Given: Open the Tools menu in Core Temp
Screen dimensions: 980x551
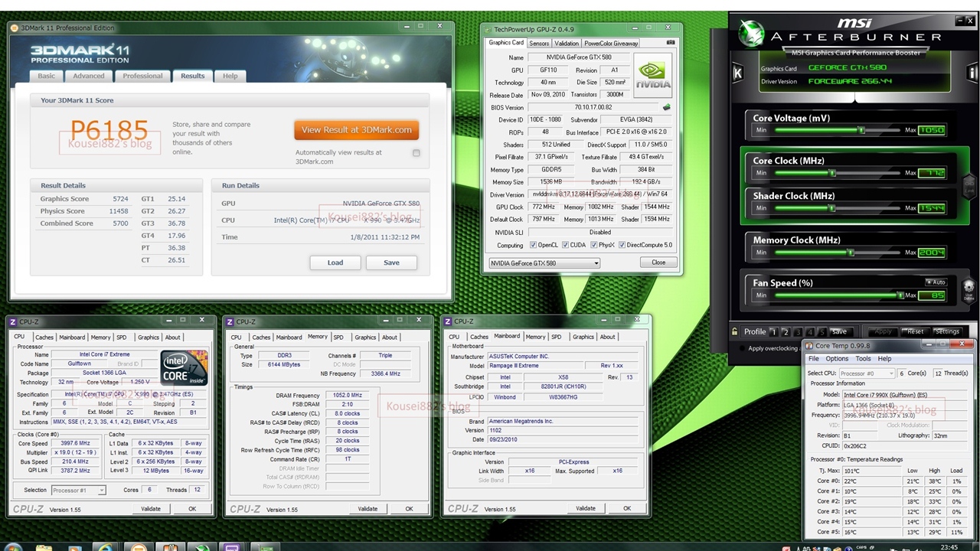Looking at the screenshot, I should point(863,359).
